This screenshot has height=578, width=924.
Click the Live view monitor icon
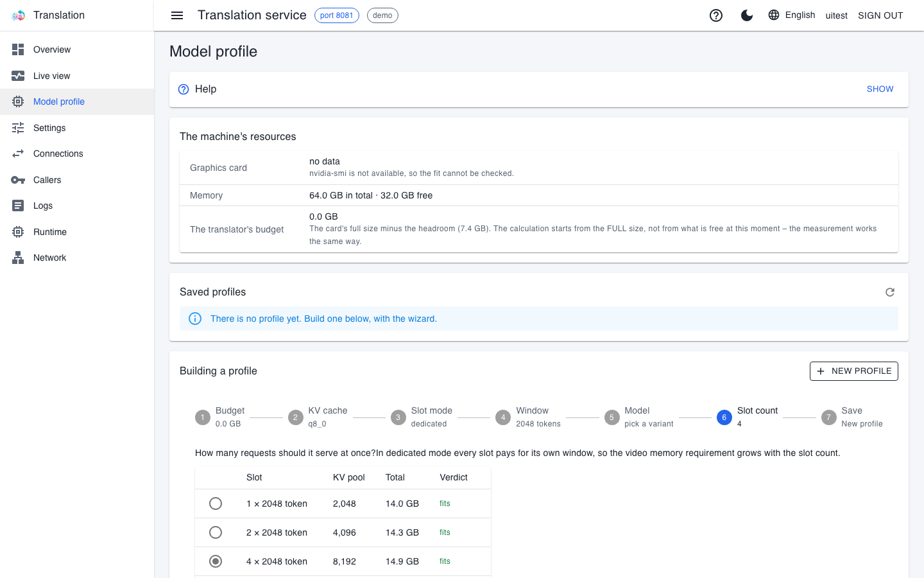(18, 76)
